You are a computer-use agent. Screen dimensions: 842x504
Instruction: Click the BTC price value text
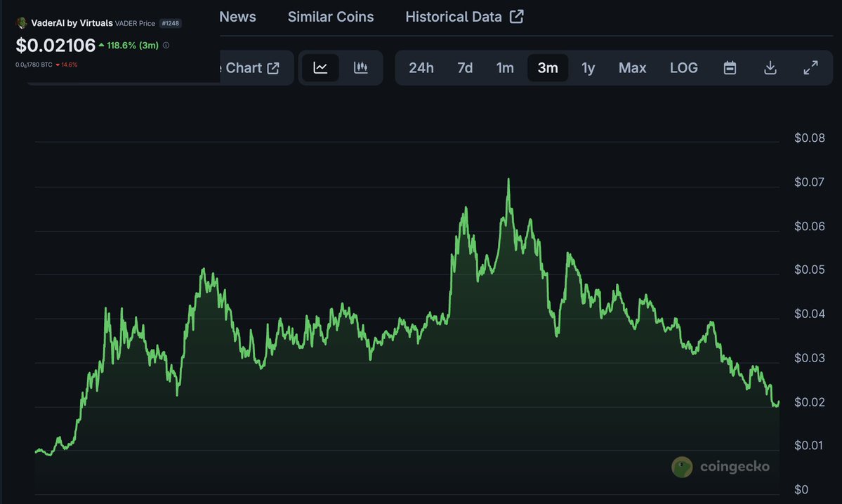point(34,65)
